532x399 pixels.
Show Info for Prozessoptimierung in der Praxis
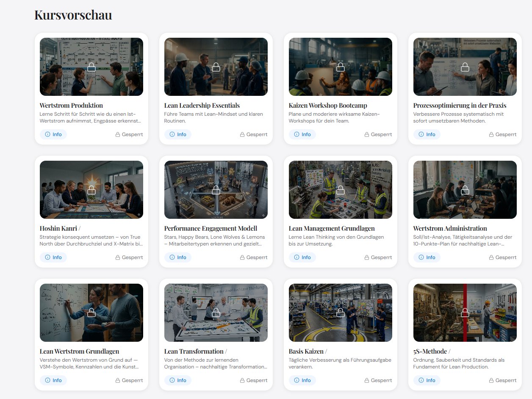[427, 134]
